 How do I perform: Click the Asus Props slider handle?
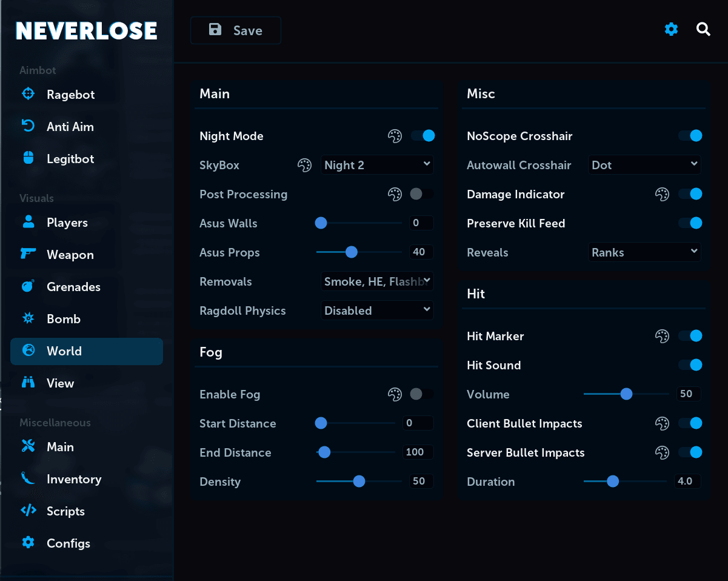pos(351,252)
